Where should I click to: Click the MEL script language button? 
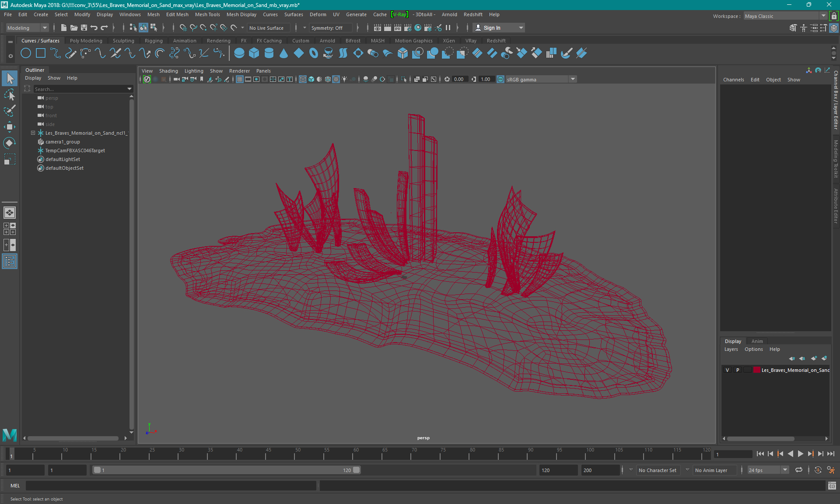point(15,486)
